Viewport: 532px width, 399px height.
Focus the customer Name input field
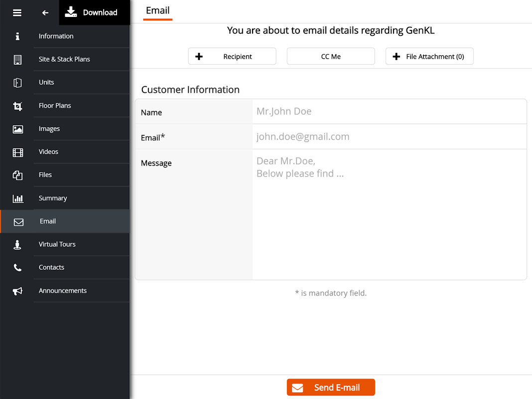tap(389, 112)
